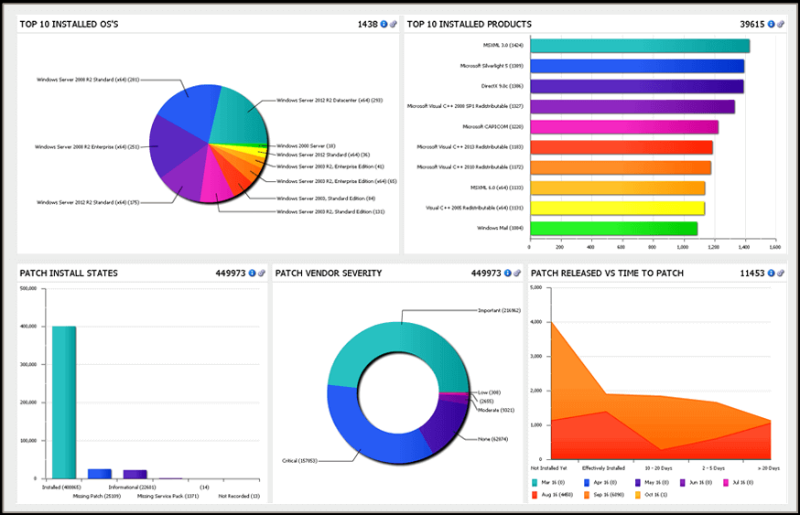Click the Informational indigo bar

pos(135,474)
